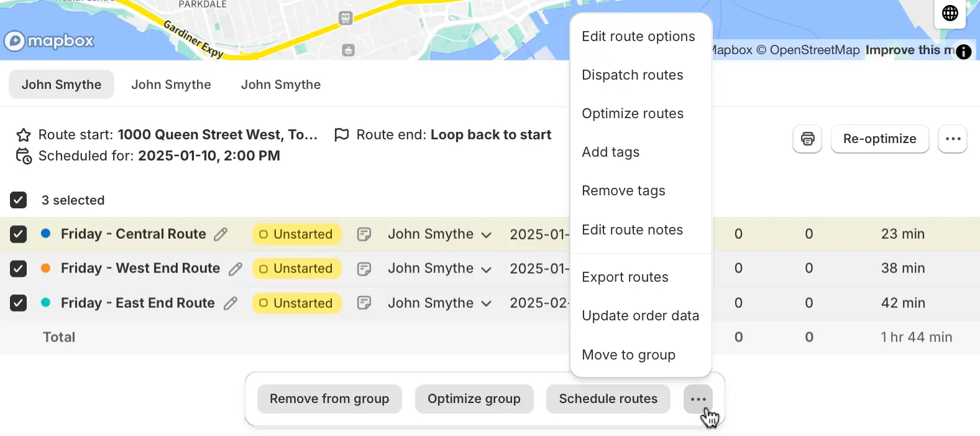Click route start address 1000 Queen Street West
This screenshot has height=436, width=980.
(218, 135)
